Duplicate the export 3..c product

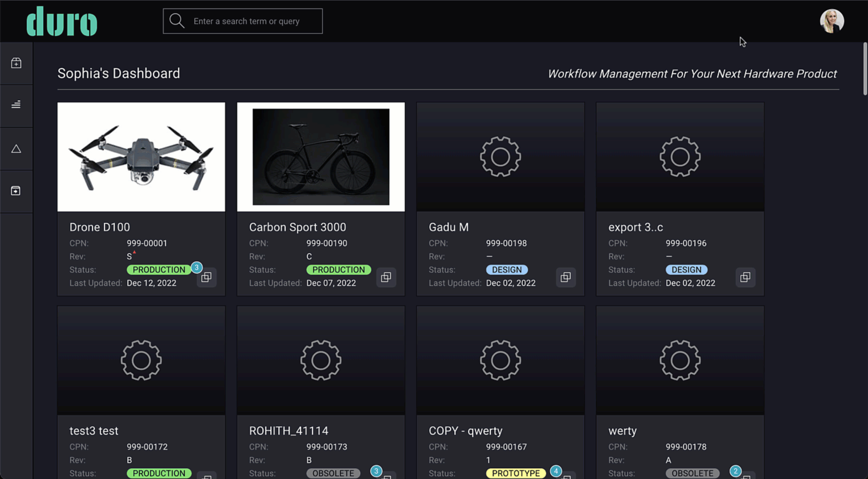[745, 277]
